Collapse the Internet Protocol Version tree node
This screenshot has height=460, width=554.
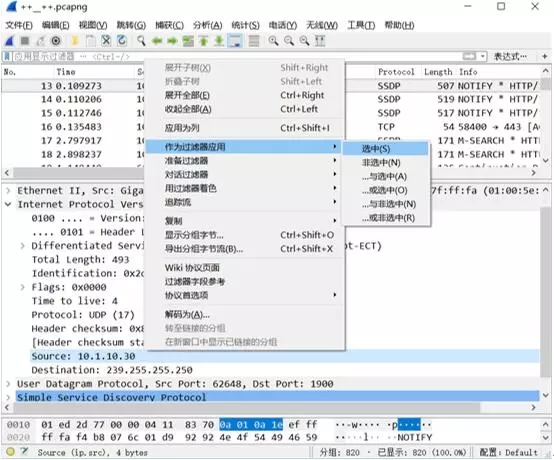pos(8,205)
